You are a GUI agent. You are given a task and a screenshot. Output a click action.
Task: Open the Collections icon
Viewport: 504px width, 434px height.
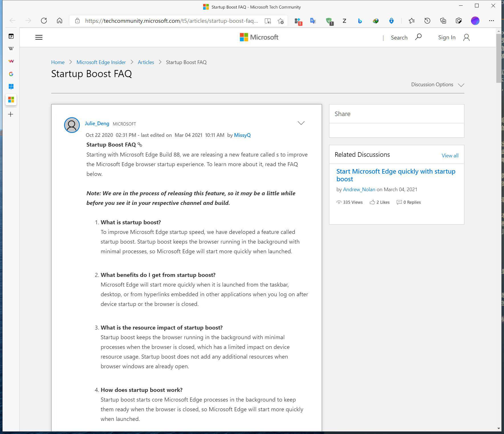443,21
